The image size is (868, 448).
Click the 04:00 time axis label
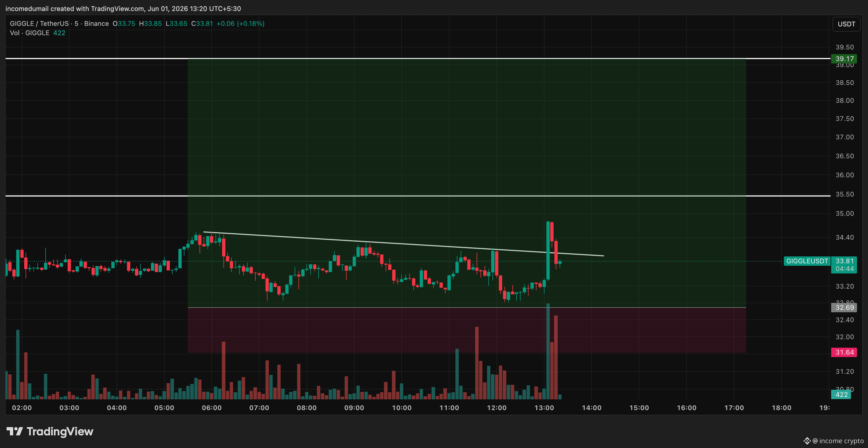[117, 408]
